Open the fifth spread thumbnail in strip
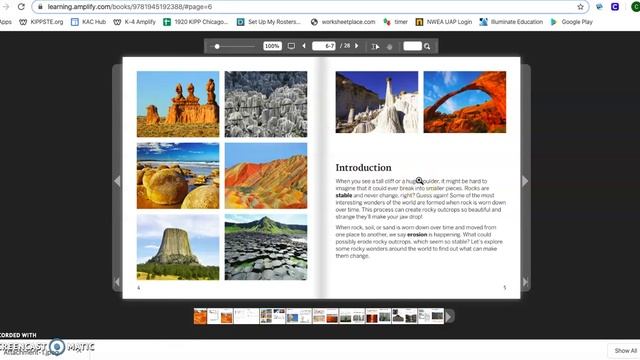The image size is (640, 360). click(x=299, y=316)
